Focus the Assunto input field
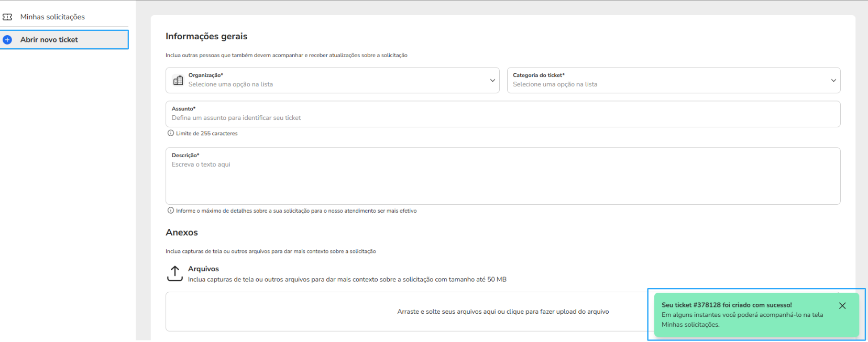Viewport: 868px width, 342px height. [x=503, y=118]
